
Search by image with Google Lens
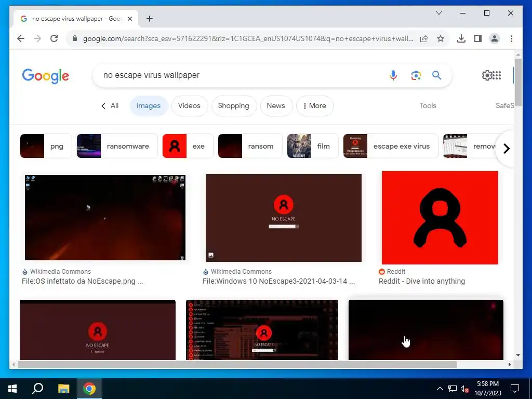[416, 75]
